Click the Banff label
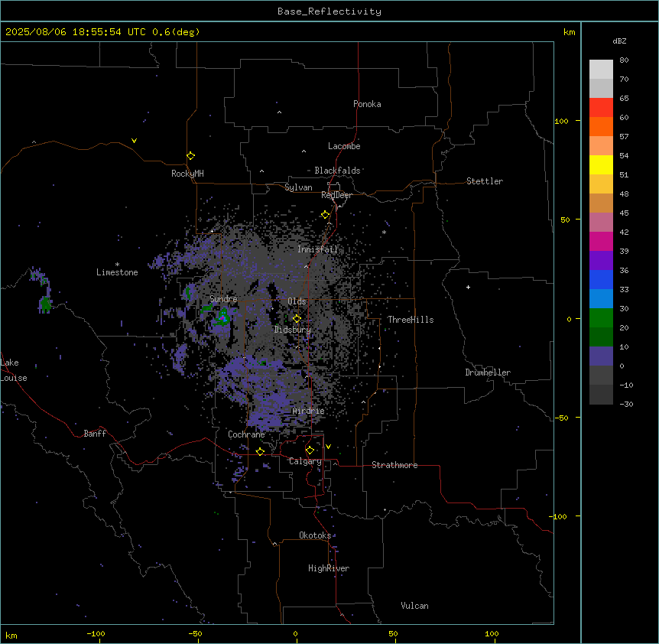The image size is (659, 644). point(95,434)
